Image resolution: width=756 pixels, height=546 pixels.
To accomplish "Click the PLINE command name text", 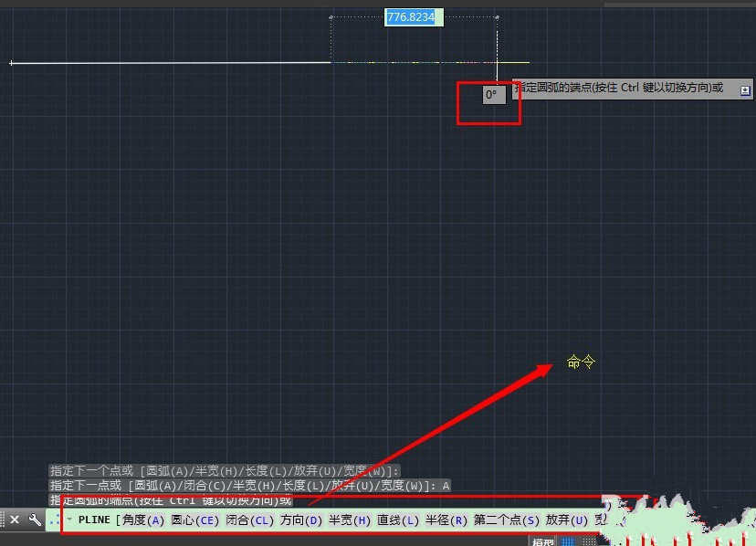I will tap(94, 520).
